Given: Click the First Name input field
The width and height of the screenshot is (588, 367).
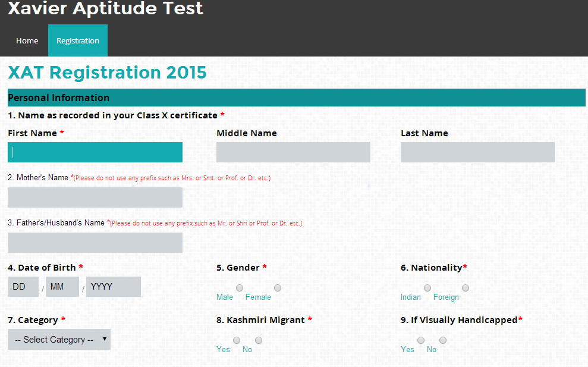Looking at the screenshot, I should (95, 152).
